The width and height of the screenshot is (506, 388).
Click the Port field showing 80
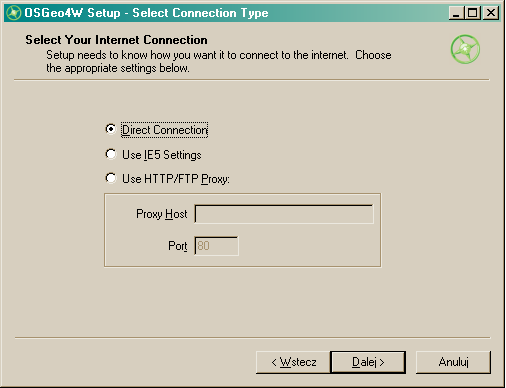point(216,246)
